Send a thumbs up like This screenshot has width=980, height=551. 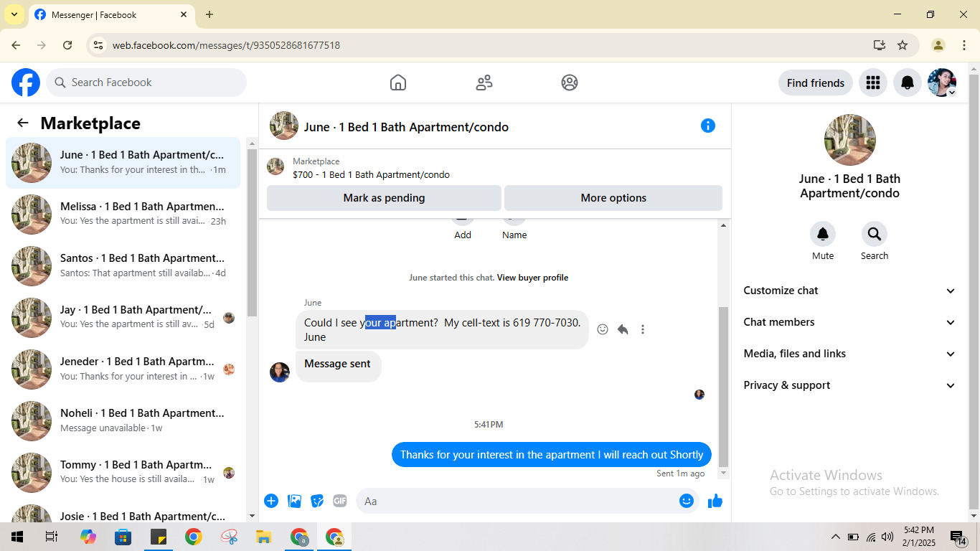pyautogui.click(x=715, y=501)
